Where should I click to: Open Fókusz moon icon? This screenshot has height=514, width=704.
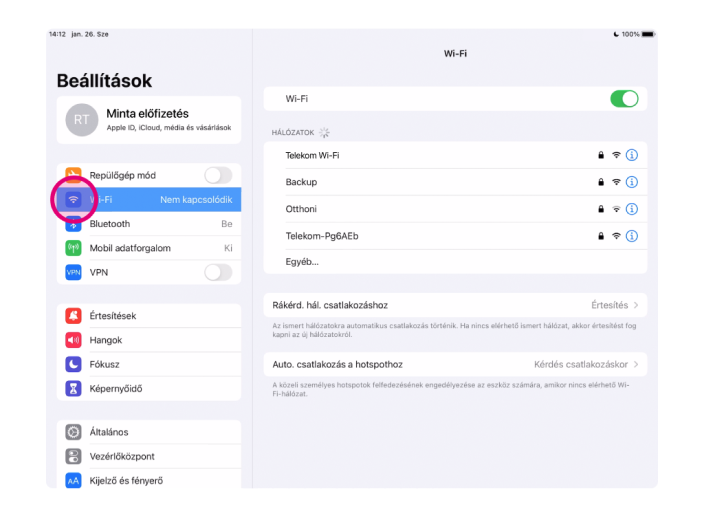(73, 364)
